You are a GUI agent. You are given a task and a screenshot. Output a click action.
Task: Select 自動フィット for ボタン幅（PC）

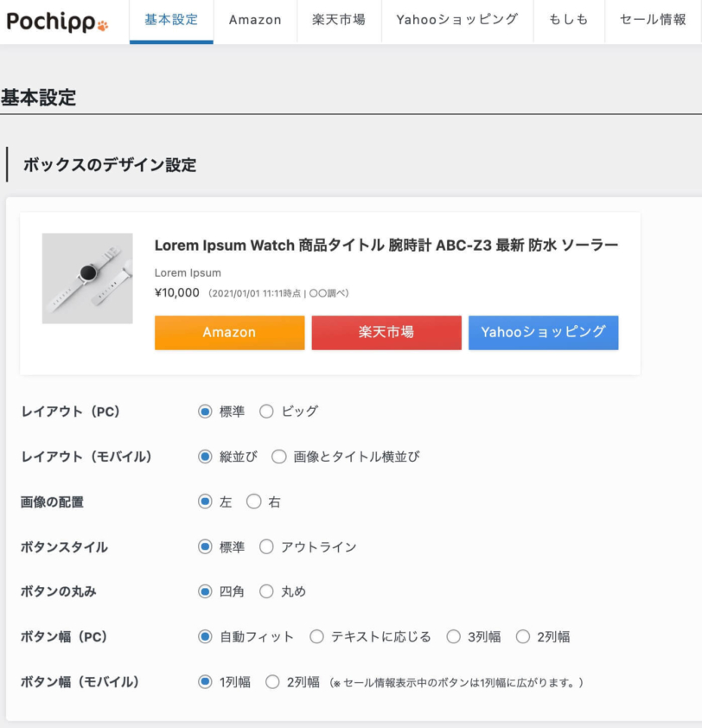click(x=205, y=636)
